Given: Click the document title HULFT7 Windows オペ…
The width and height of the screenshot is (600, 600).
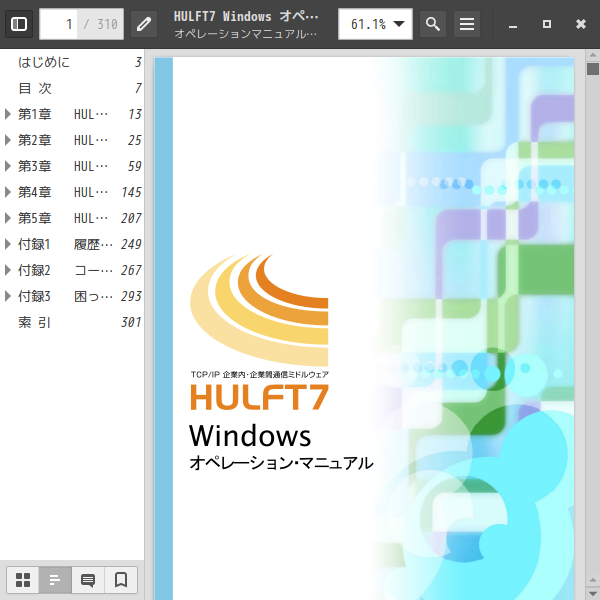Looking at the screenshot, I should pos(246,16).
